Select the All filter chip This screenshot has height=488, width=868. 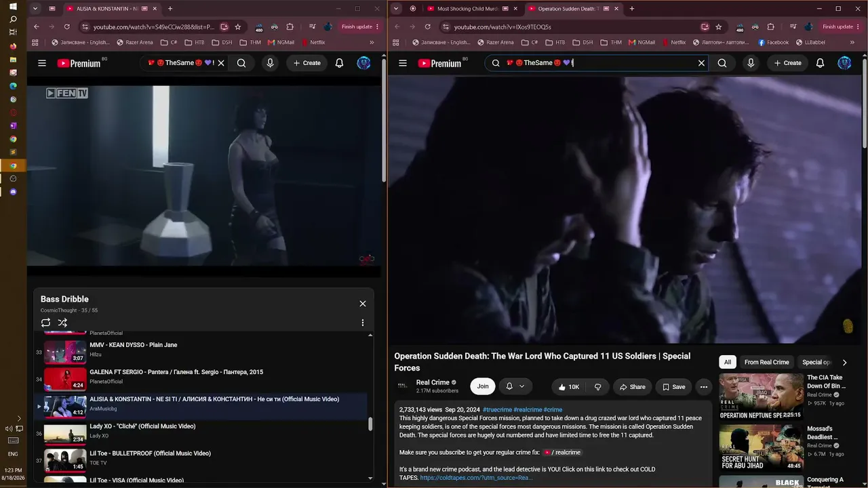point(727,362)
